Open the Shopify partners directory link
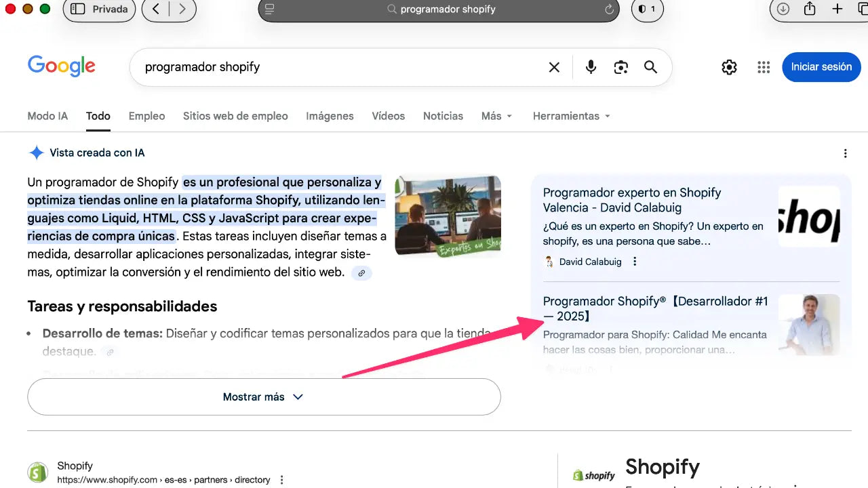Screen dimensions: 868x488 (163, 479)
